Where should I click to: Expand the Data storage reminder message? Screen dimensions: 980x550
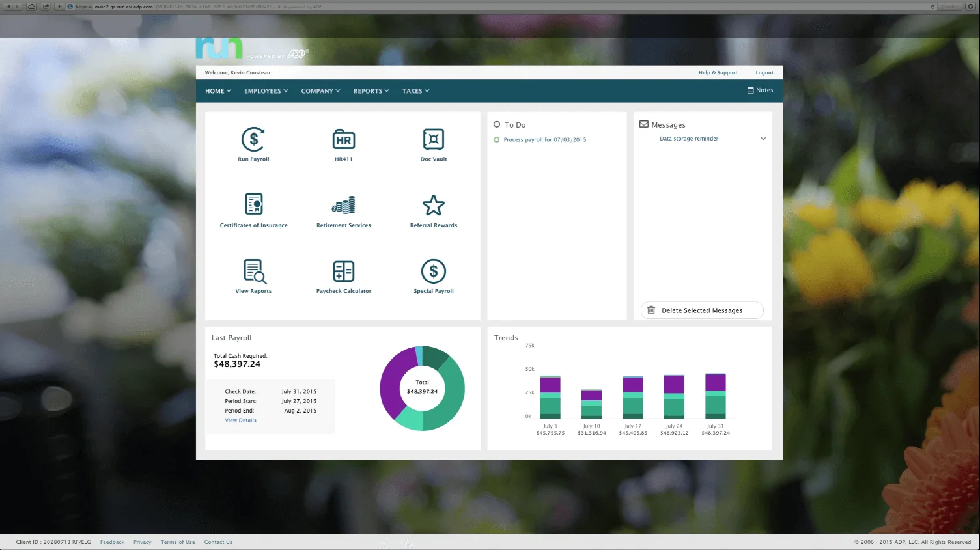[763, 139]
